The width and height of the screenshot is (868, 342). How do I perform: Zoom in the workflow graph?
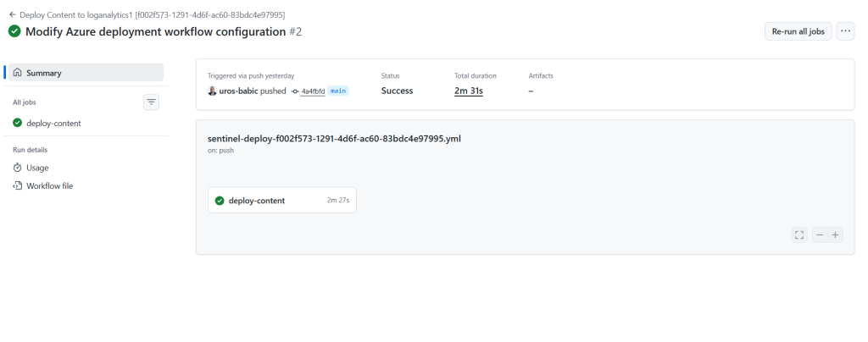coord(836,235)
